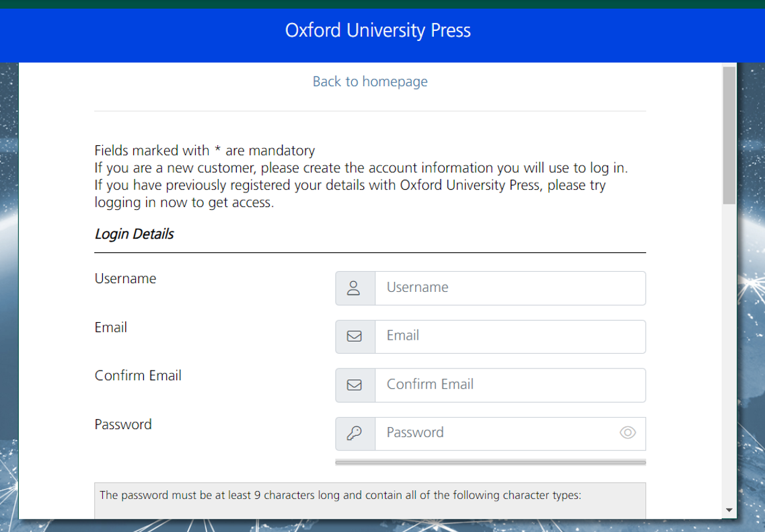
Task: Click the Oxford University Press header title
Action: [378, 30]
